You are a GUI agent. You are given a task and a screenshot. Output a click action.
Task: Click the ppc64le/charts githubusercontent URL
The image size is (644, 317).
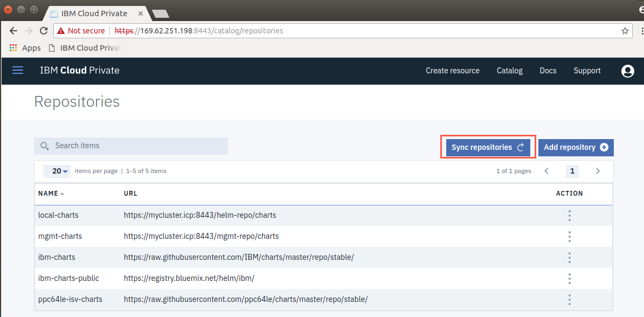(x=246, y=300)
